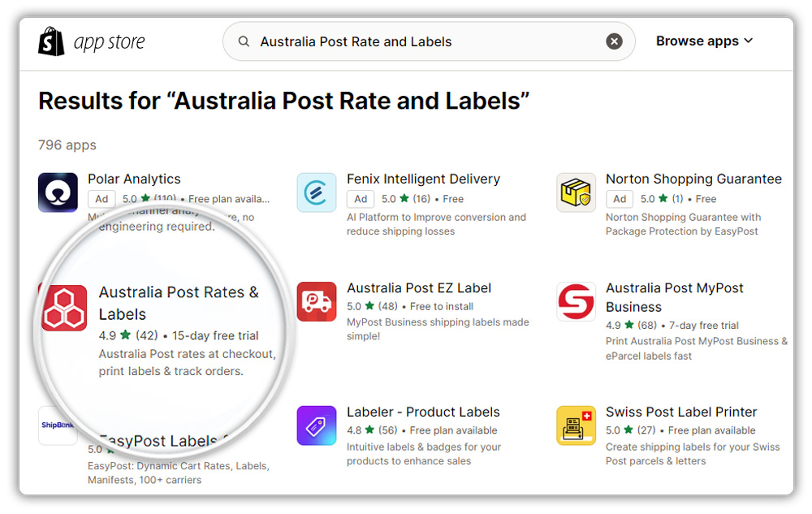The height and width of the screenshot is (514, 812).
Task: Click the Free to install text
Action: pos(441,306)
